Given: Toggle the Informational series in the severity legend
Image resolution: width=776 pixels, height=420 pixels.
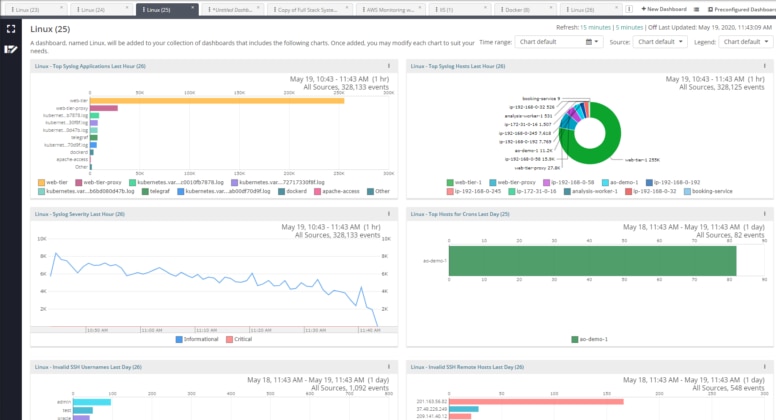Looking at the screenshot, I should click(196, 337).
